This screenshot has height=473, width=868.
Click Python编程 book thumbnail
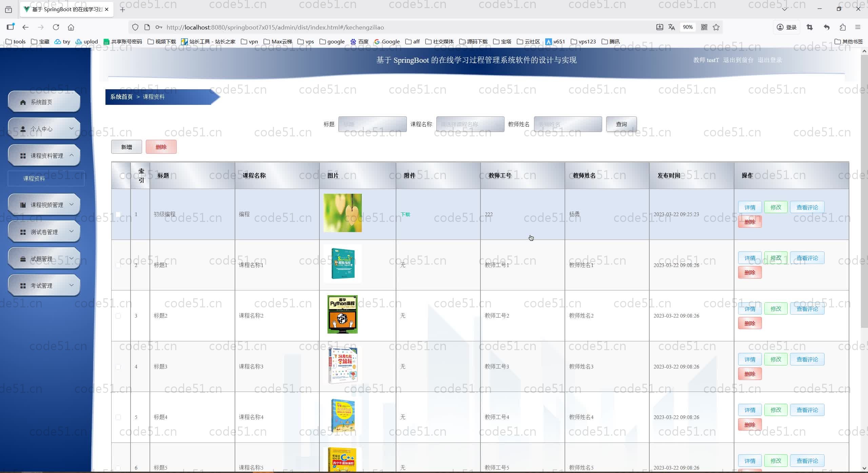(x=342, y=314)
